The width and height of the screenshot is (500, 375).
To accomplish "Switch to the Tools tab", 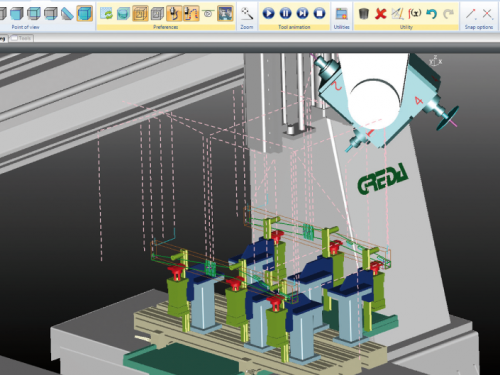I will pos(22,38).
